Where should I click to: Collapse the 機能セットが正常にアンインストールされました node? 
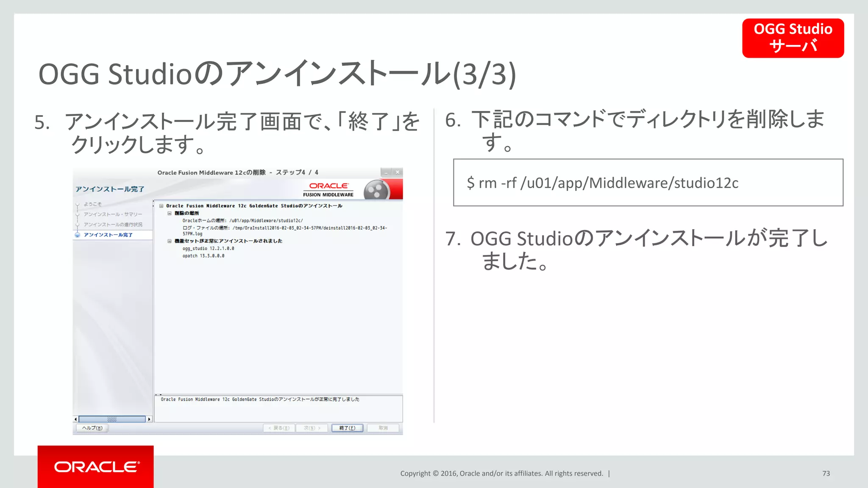coord(170,241)
